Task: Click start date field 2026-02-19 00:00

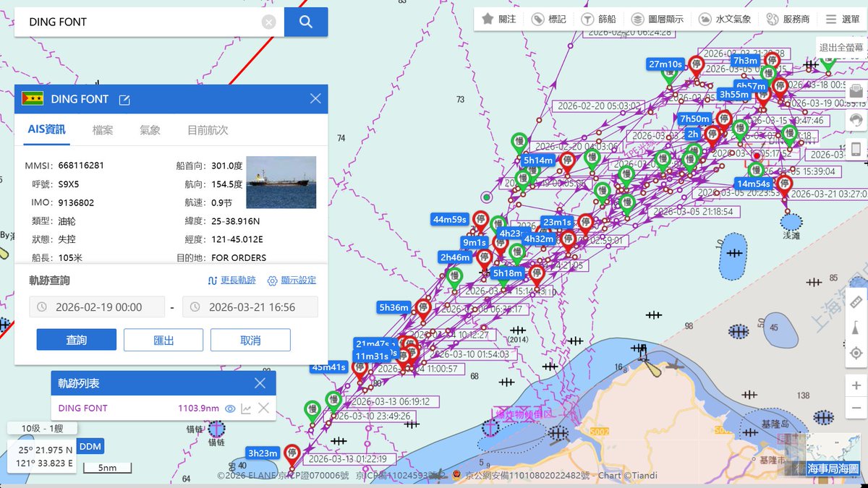Action: point(97,307)
